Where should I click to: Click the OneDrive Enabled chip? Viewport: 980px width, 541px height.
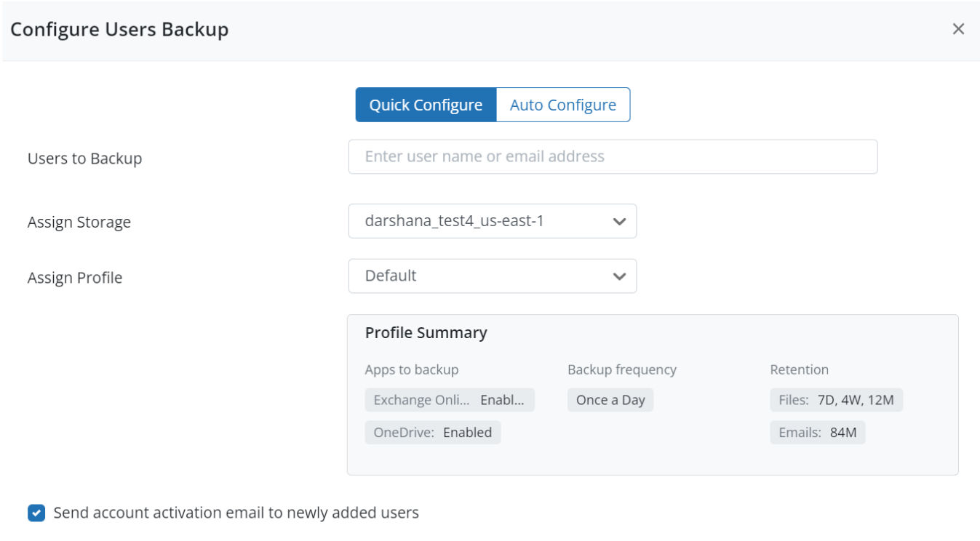[432, 433]
